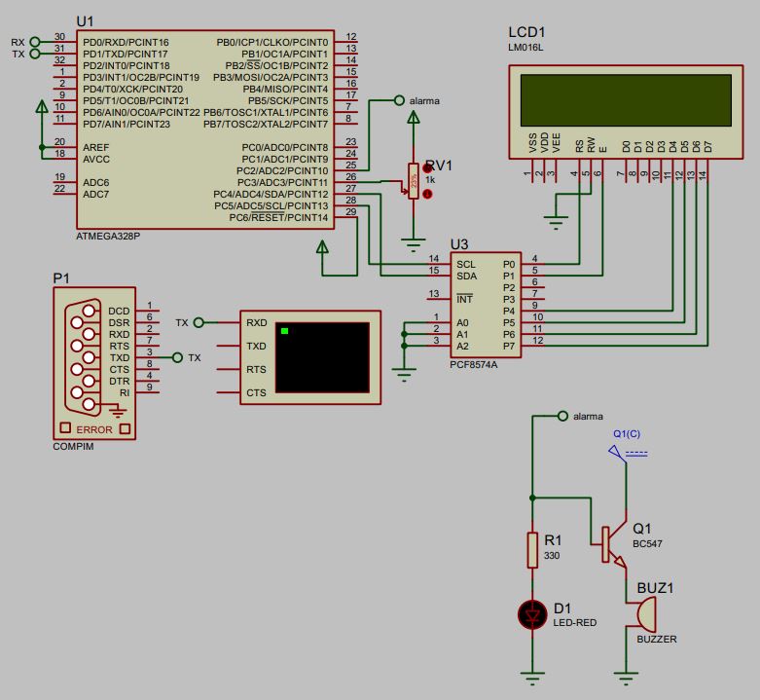This screenshot has height=700, width=760.
Task: Click the INT pin label on U3
Action: tap(464, 299)
